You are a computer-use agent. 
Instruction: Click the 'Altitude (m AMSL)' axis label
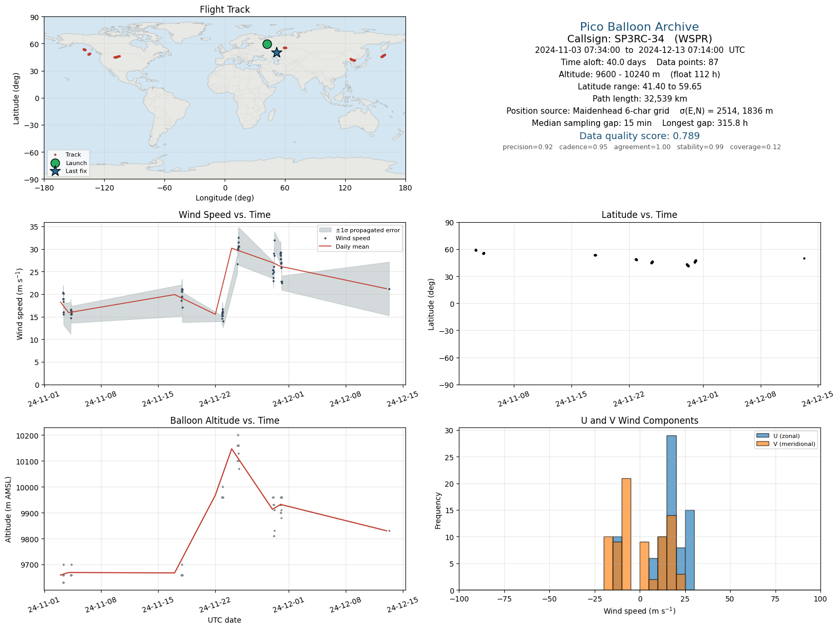click(8, 509)
